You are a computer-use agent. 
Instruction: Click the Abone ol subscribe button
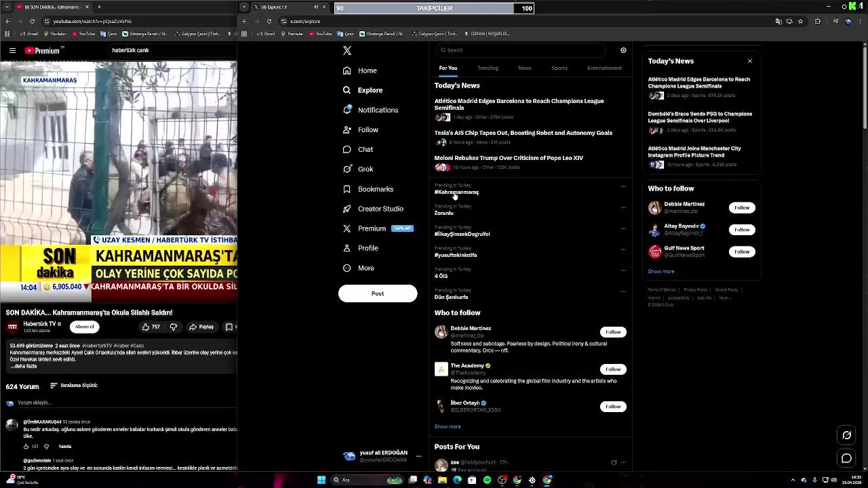[x=85, y=327]
